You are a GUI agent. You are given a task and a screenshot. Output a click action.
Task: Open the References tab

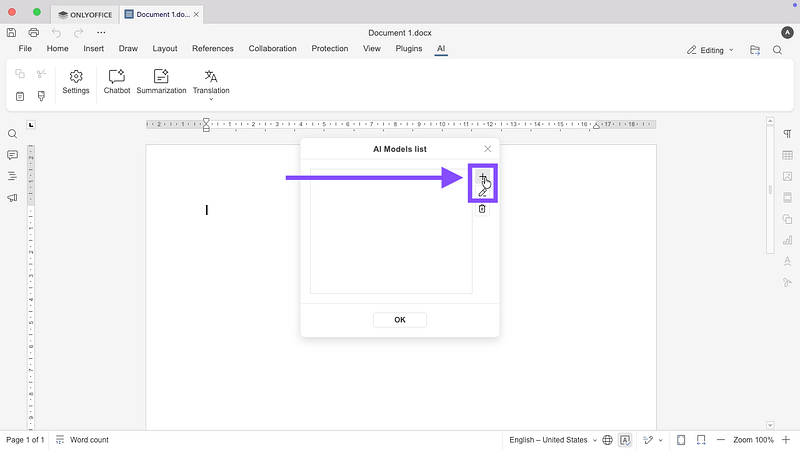(212, 48)
